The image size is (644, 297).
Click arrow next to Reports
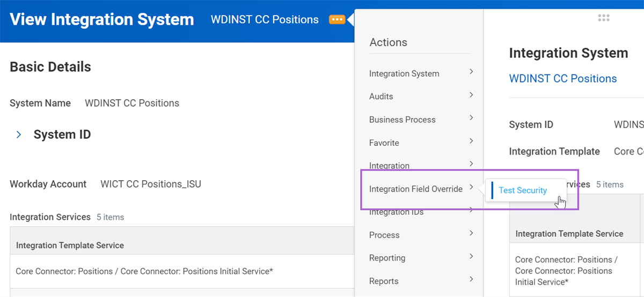pos(471,279)
